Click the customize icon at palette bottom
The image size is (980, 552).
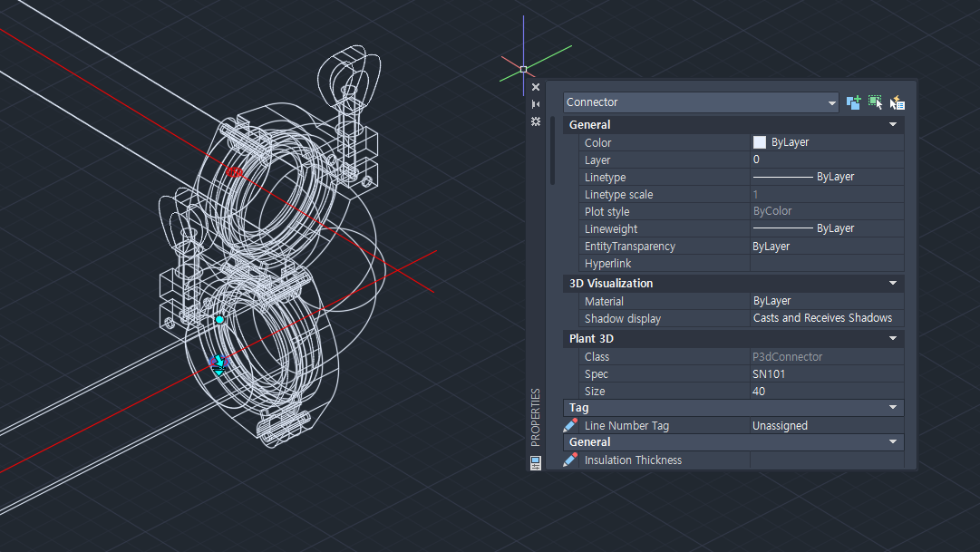tap(535, 462)
